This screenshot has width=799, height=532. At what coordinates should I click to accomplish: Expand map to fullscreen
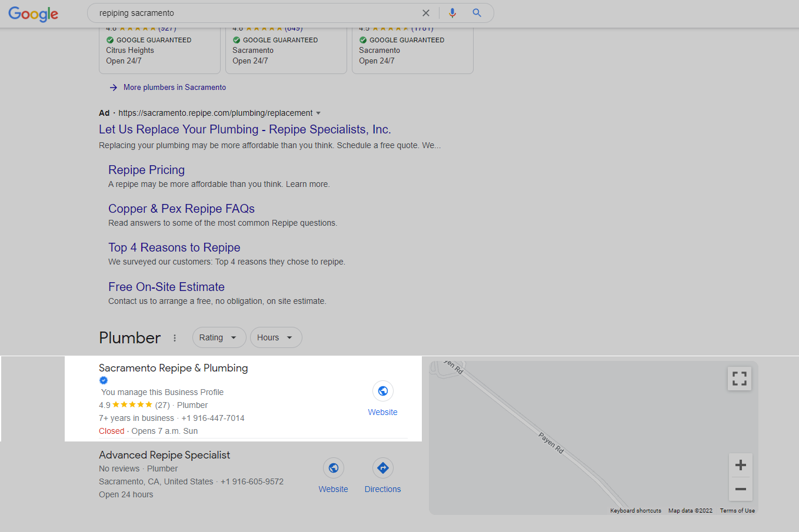click(740, 379)
